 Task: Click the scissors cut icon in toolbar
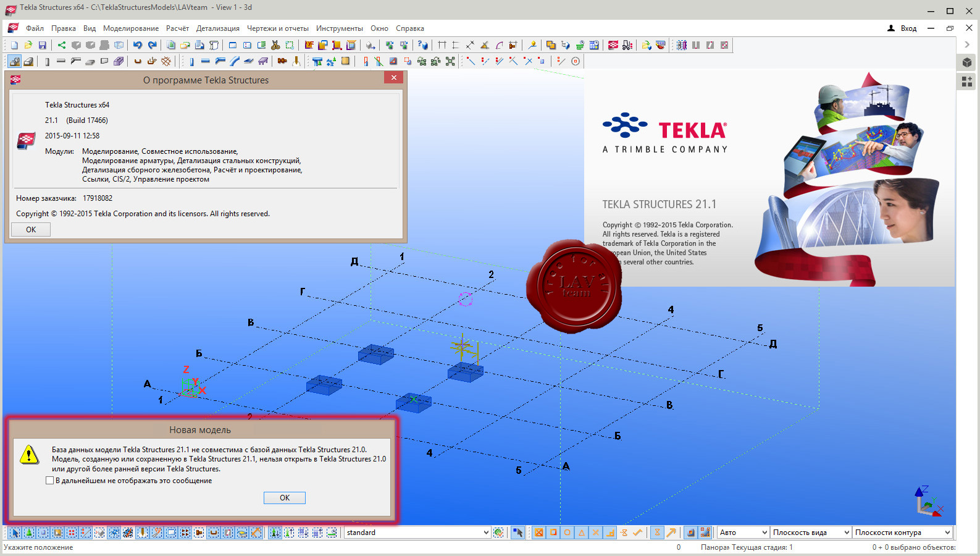[x=275, y=45]
